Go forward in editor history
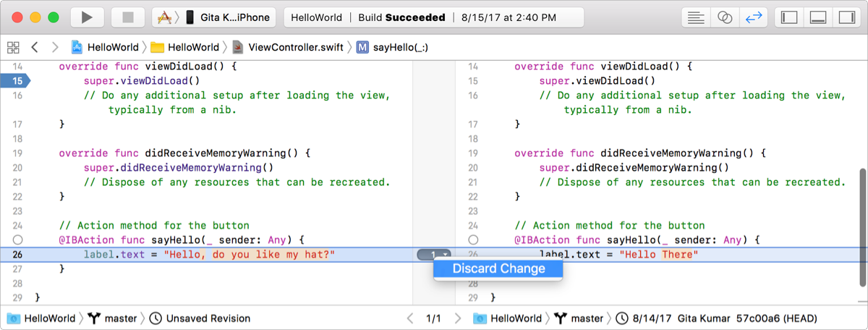Image resolution: width=868 pixels, height=330 pixels. pos(55,48)
